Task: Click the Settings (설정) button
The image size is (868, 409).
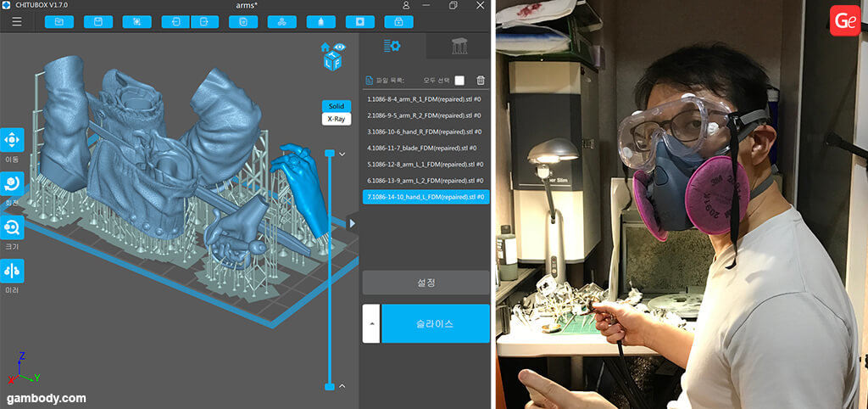Action: (x=426, y=283)
